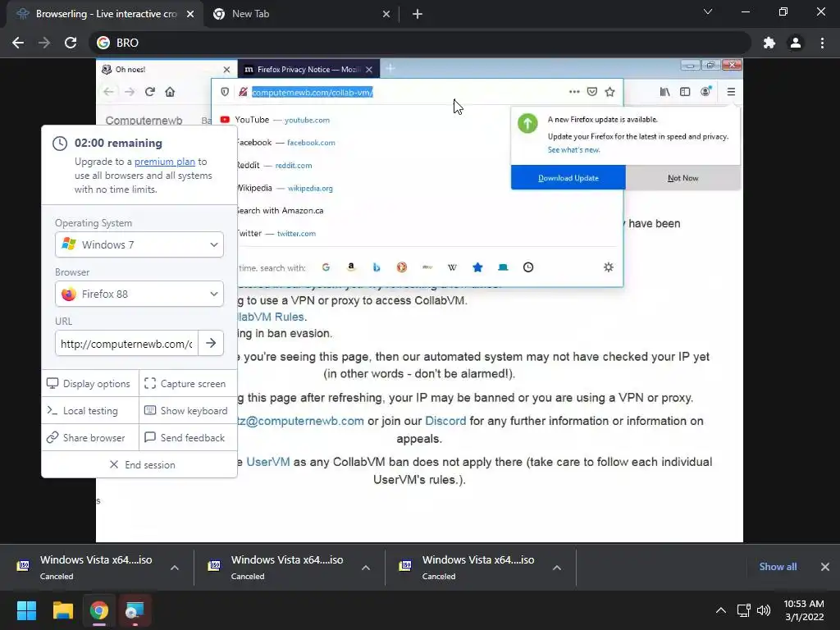Image resolution: width=840 pixels, height=630 pixels.
Task: Search open tabs using the tab icon
Action: tap(503, 267)
